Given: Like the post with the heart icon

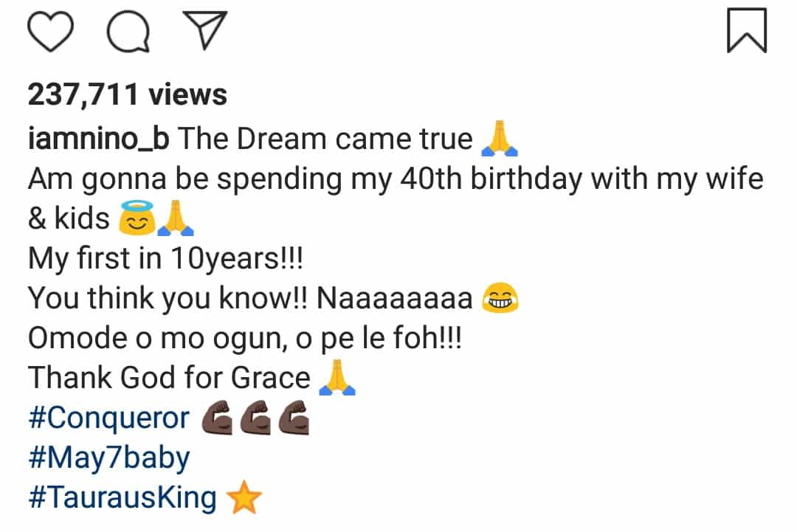Looking at the screenshot, I should click(51, 32).
